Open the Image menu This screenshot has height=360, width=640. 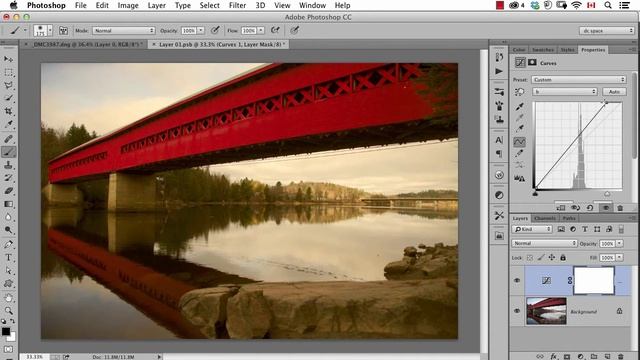(x=128, y=5)
